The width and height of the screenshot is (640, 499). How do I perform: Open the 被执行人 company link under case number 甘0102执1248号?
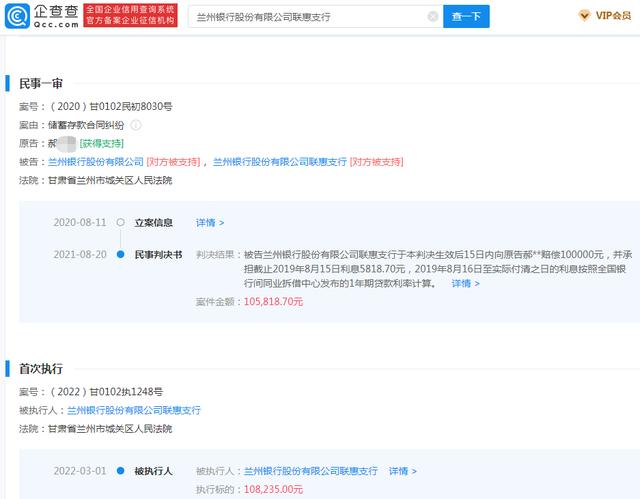[x=134, y=410]
